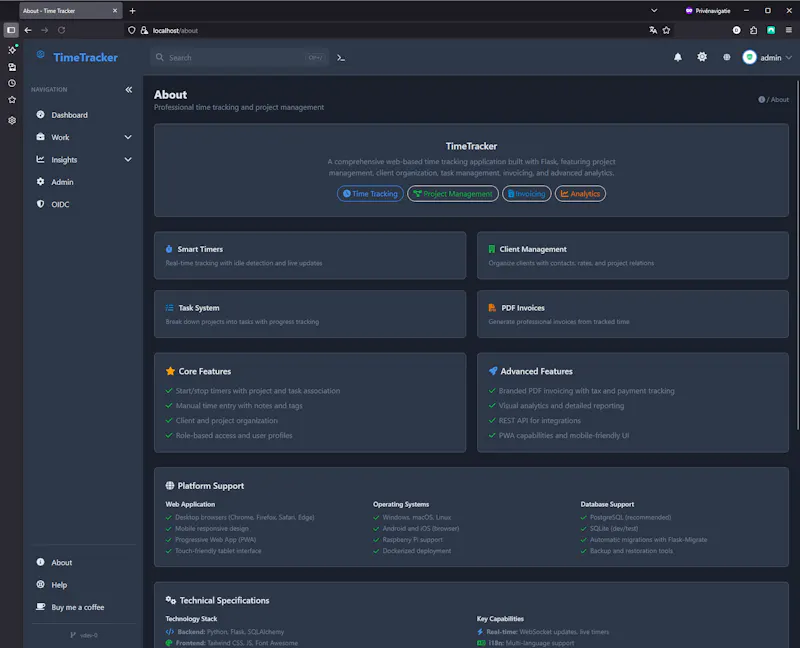Bookmark page with star icon
This screenshot has width=800, height=648.
click(666, 30)
